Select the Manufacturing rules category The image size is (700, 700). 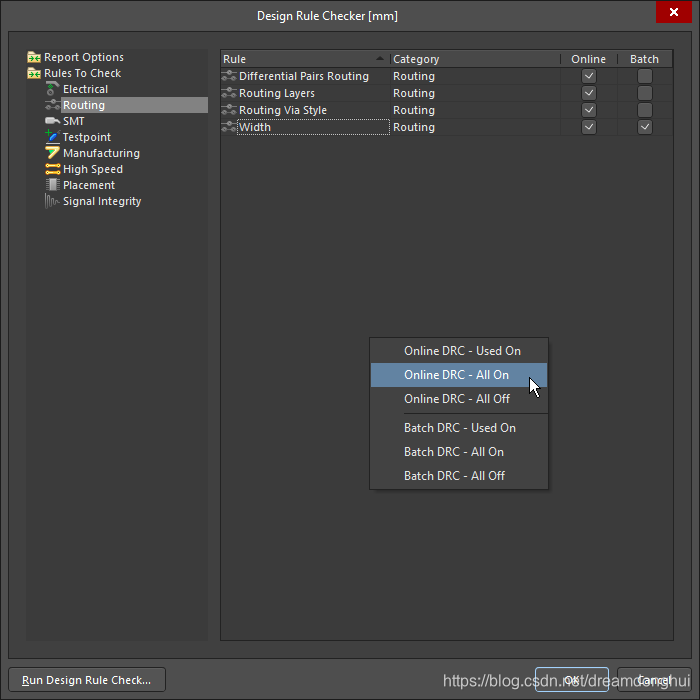tap(101, 153)
